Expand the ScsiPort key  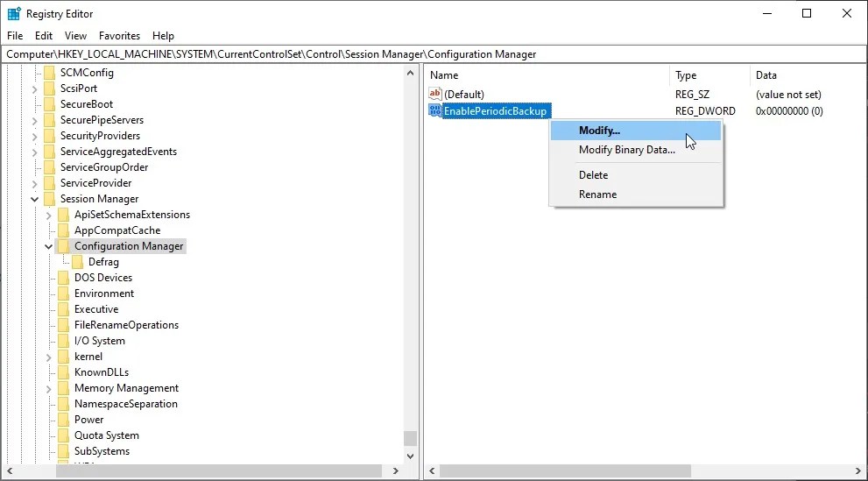[x=35, y=89]
